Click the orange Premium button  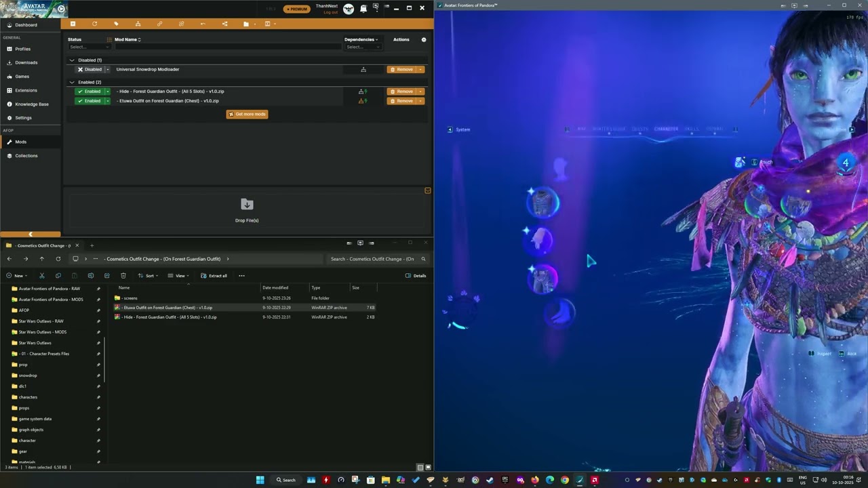point(297,9)
